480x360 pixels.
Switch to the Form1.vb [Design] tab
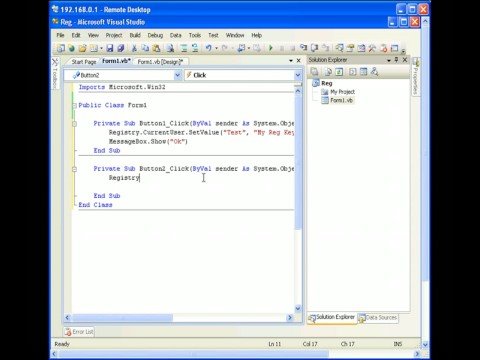(x=160, y=62)
